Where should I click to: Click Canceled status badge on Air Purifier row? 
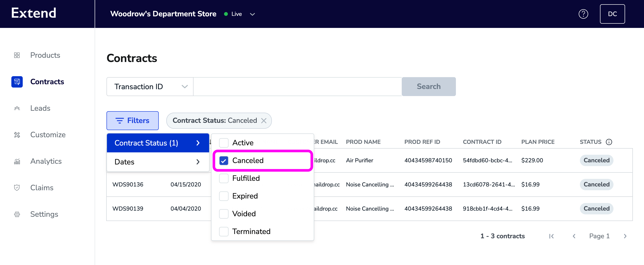[596, 160]
